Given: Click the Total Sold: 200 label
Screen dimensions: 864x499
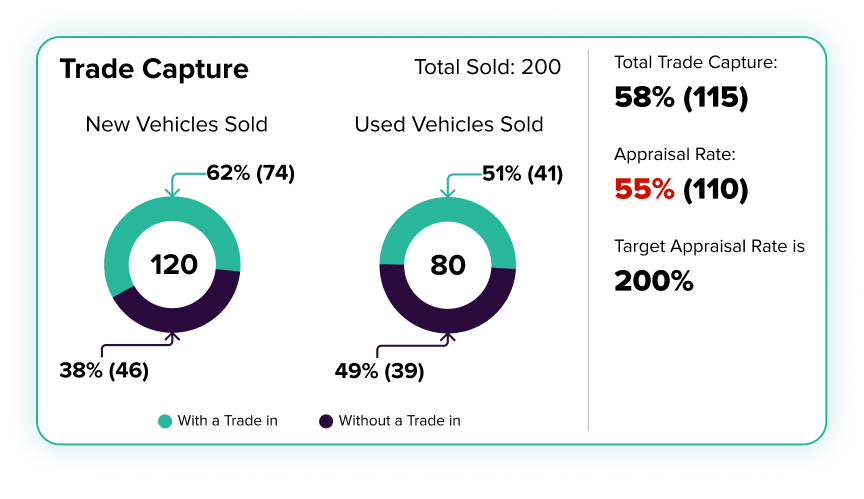Looking at the screenshot, I should (488, 68).
